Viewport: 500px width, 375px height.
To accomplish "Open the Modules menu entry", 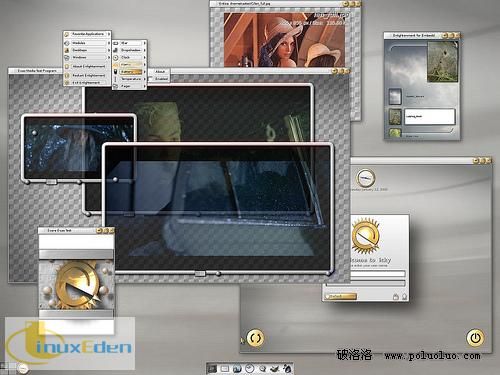I will [87, 43].
